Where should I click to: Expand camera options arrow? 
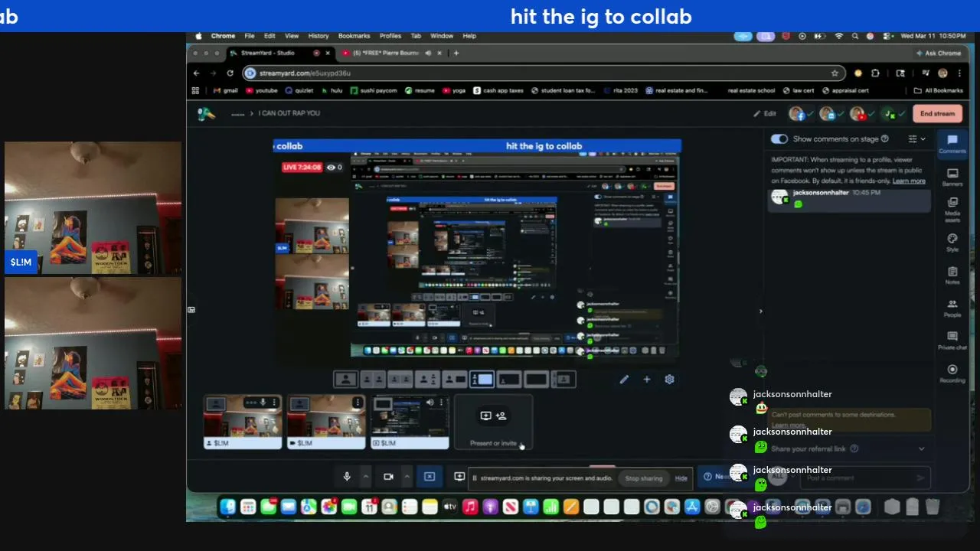tap(407, 477)
